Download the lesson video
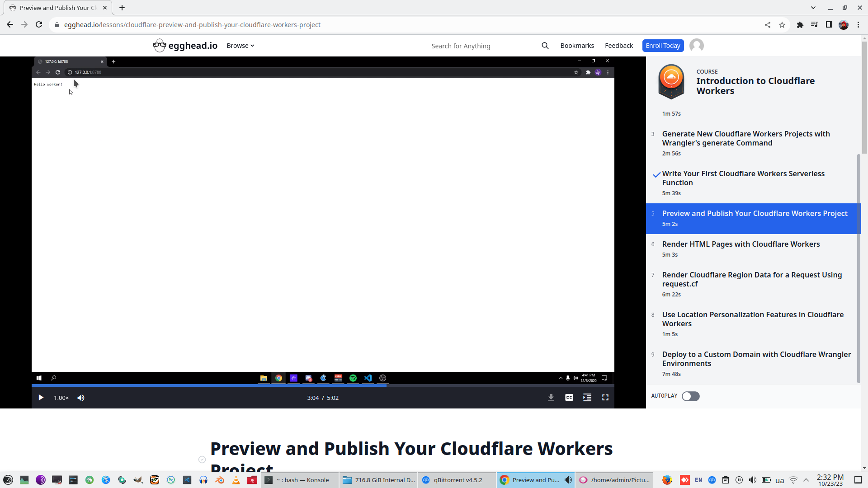The image size is (868, 488). click(551, 398)
